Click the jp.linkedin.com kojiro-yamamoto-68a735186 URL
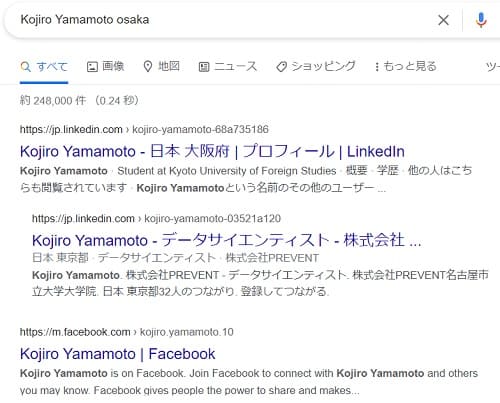This screenshot has width=500, height=403. click(x=144, y=129)
